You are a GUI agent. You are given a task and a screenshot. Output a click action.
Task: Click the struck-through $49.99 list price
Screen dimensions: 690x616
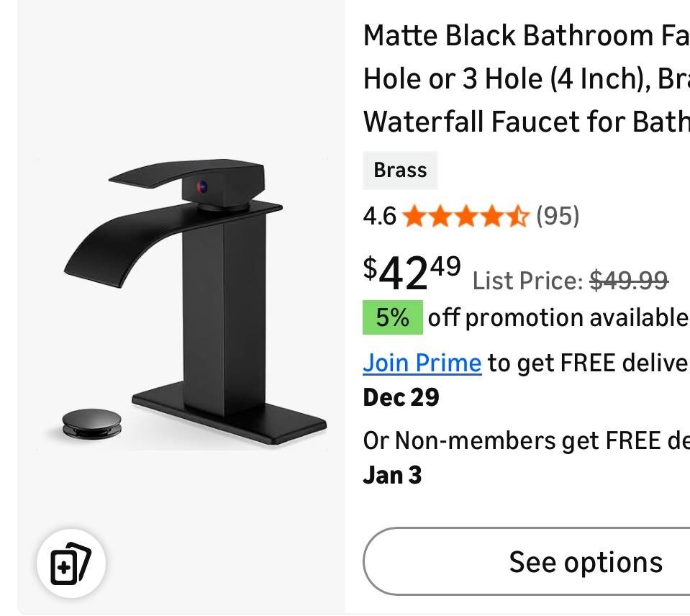point(628,281)
